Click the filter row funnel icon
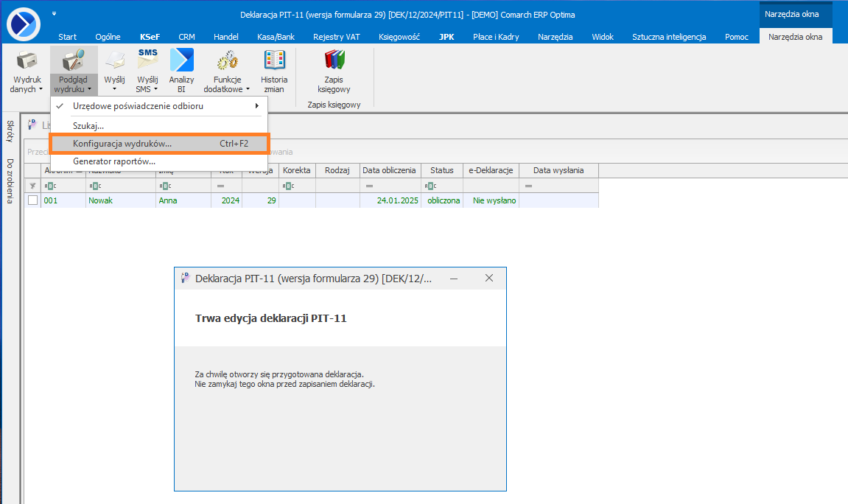 pyautogui.click(x=32, y=186)
